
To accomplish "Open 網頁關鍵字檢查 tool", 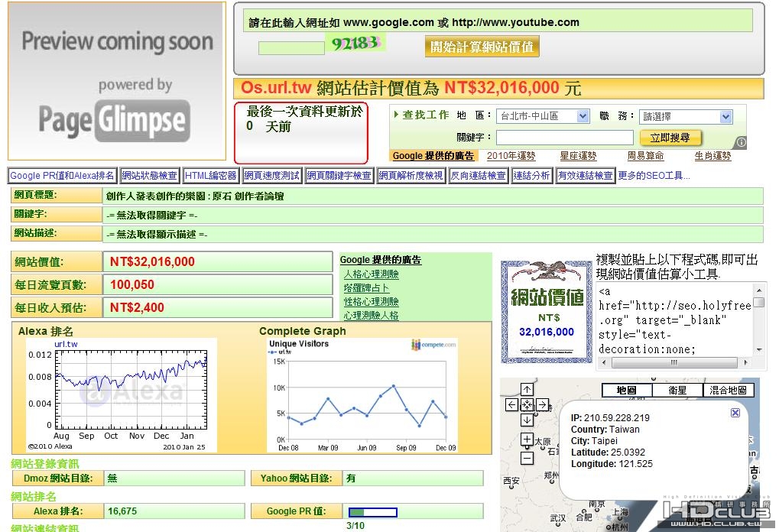I will pyautogui.click(x=339, y=176).
